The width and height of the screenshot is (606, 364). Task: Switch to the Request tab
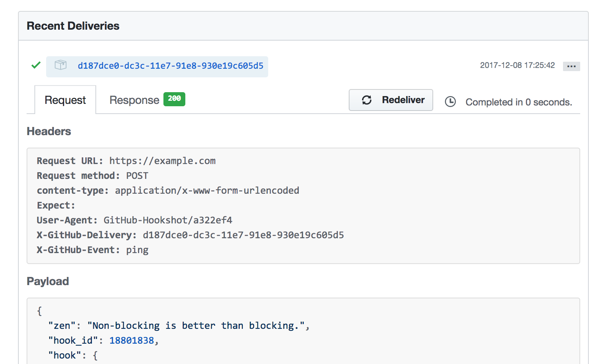point(65,100)
